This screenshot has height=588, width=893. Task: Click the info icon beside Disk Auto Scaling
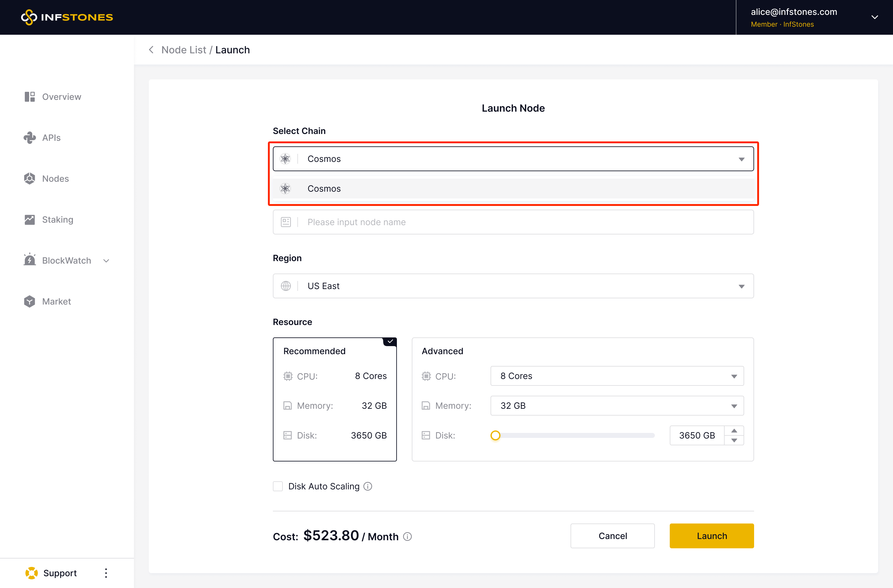coord(368,486)
